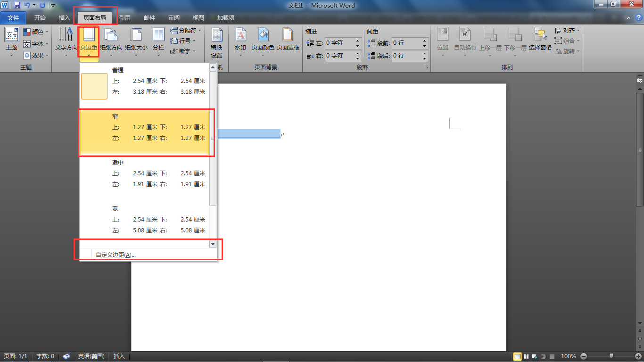Open Wrap Text (自动换行) options
644x362 pixels.
pyautogui.click(x=465, y=42)
